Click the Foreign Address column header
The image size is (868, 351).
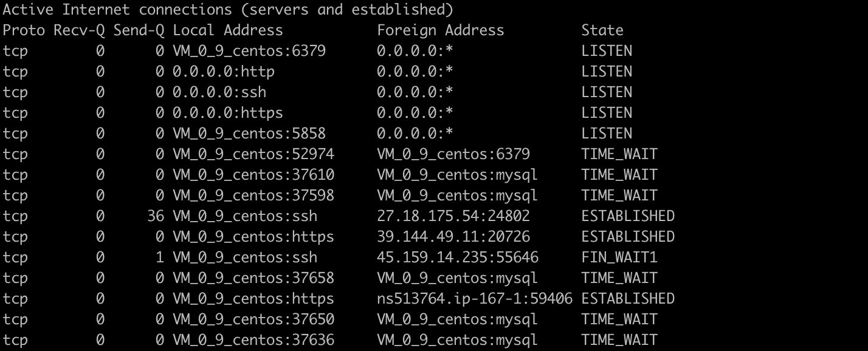tap(440, 30)
